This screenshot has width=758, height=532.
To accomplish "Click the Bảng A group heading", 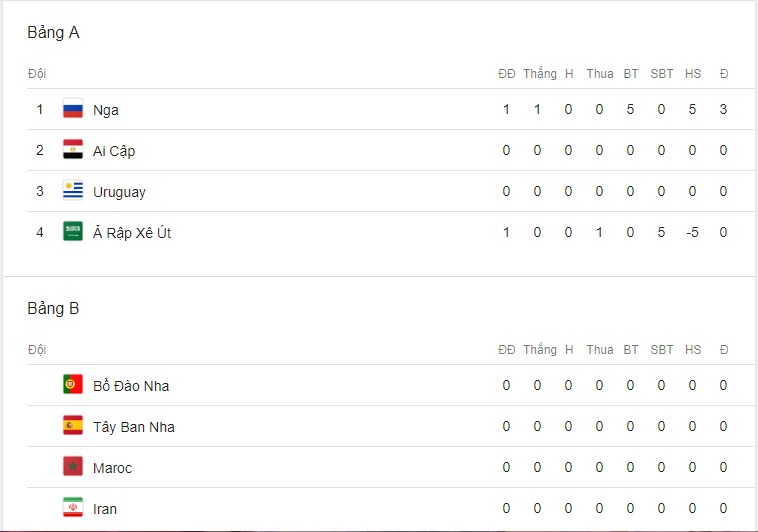I will tap(53, 32).
